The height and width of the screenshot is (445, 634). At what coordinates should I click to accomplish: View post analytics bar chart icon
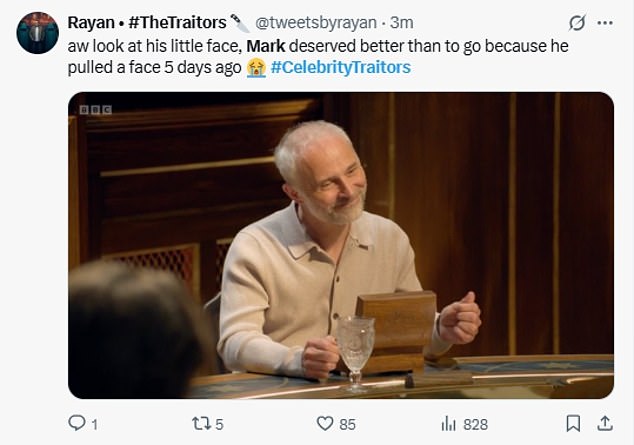click(x=447, y=424)
